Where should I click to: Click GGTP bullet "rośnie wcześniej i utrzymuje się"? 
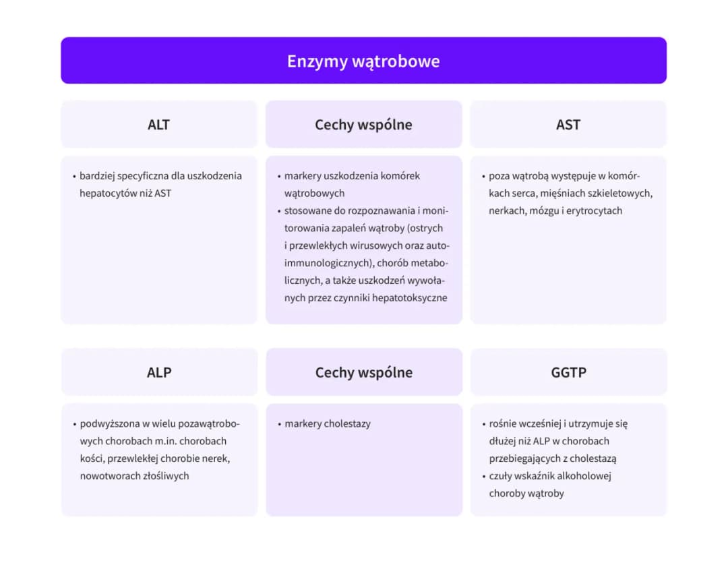(x=558, y=424)
